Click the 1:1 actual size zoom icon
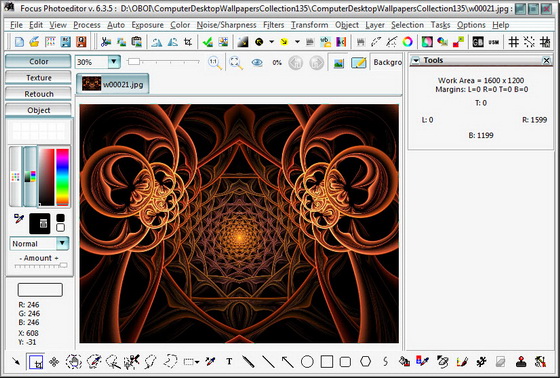560x378 pixels. tap(214, 63)
